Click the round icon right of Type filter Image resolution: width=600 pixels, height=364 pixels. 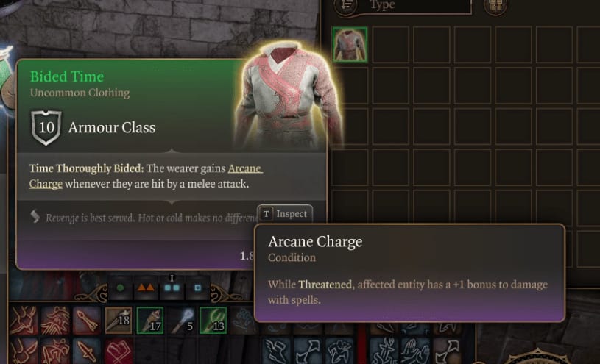pos(495,5)
